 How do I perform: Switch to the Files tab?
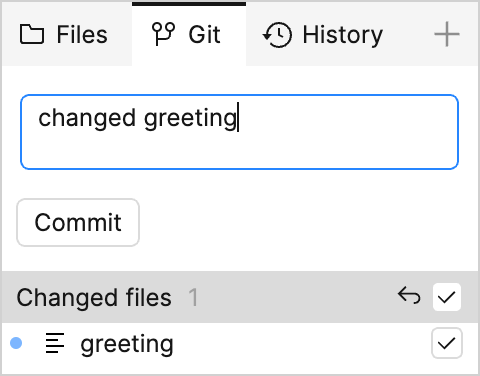click(x=67, y=34)
